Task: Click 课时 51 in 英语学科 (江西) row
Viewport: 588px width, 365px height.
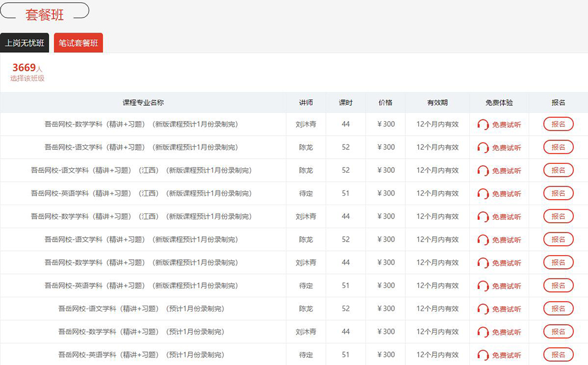Action: click(346, 193)
